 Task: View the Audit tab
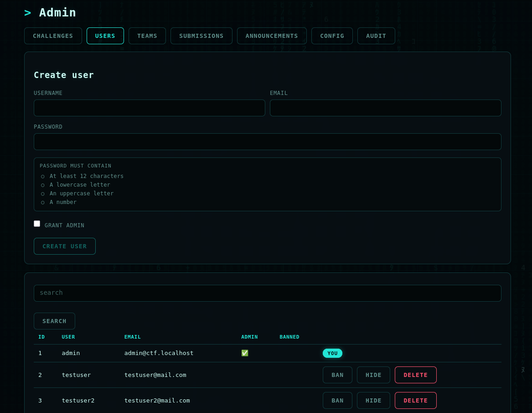coord(376,36)
